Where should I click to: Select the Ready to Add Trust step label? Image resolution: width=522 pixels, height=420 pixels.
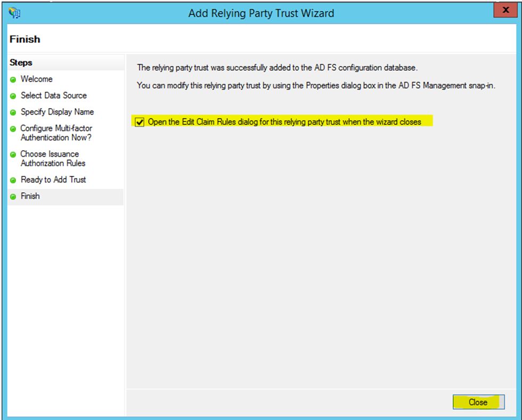coord(53,180)
